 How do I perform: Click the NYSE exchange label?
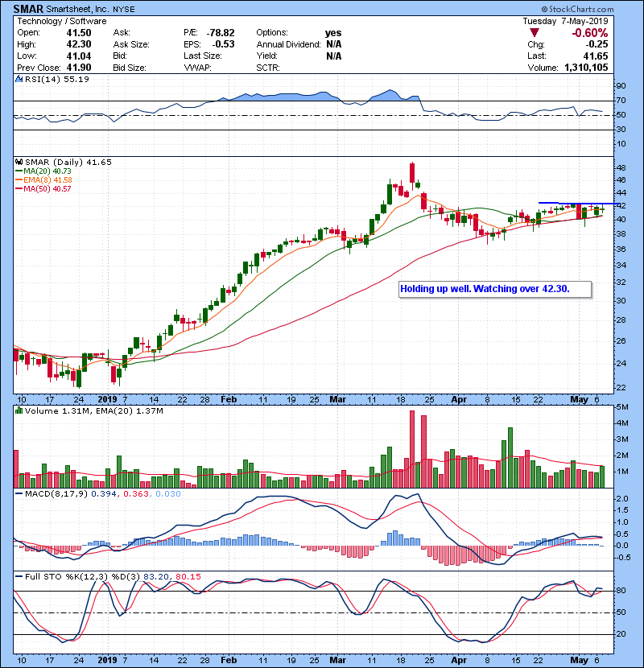point(124,10)
